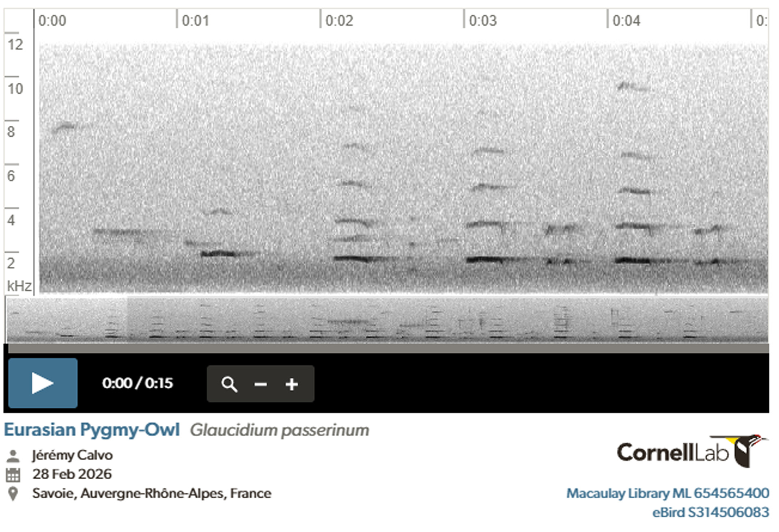Viewport: 779px width, 532px height.
Task: Click the overview spectrogram strip
Action: coord(387,319)
